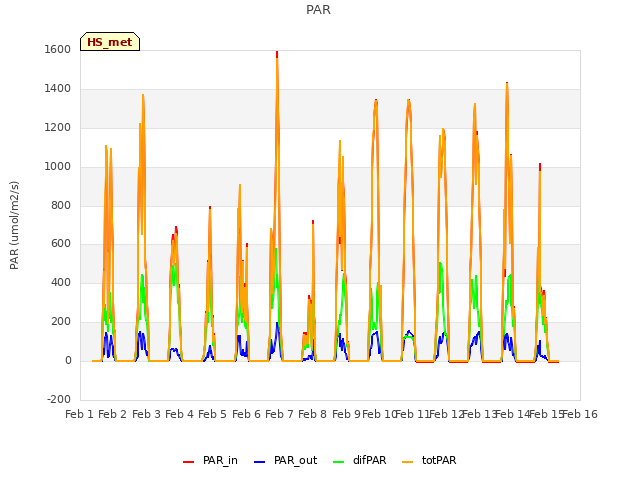Click the Feb 4 x-axis label
640x480 pixels.
pos(179,414)
